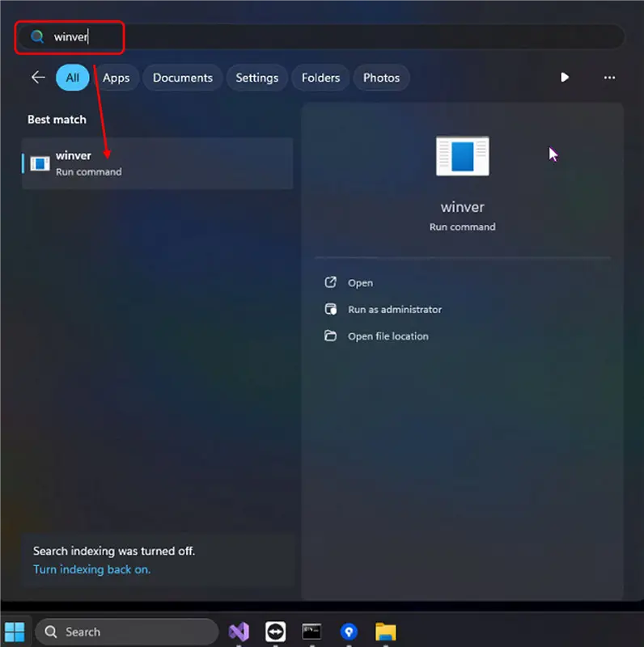Screen dimensions: 644x647
Task: Open the Windows Start button
Action: (x=15, y=632)
